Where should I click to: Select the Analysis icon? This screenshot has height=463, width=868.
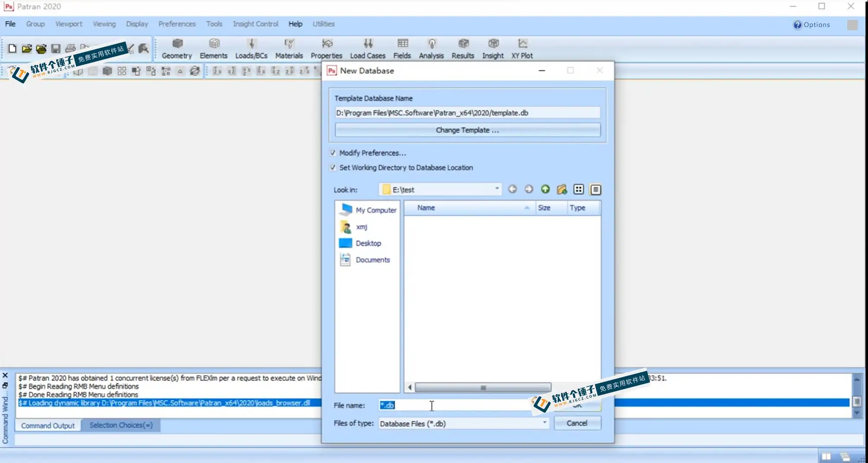pos(431,48)
